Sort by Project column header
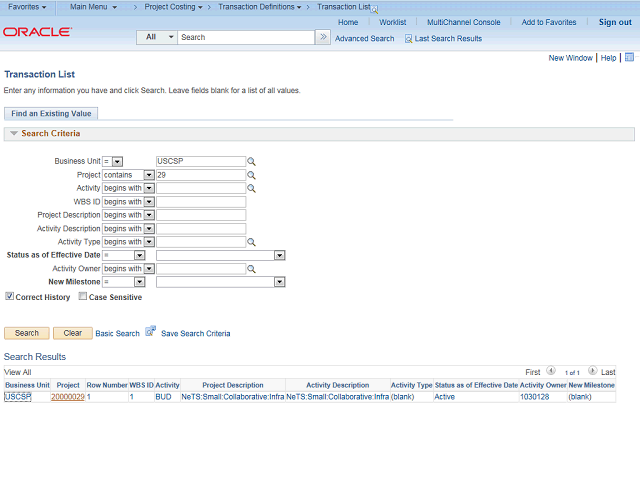The width and height of the screenshot is (640, 480). [68, 385]
